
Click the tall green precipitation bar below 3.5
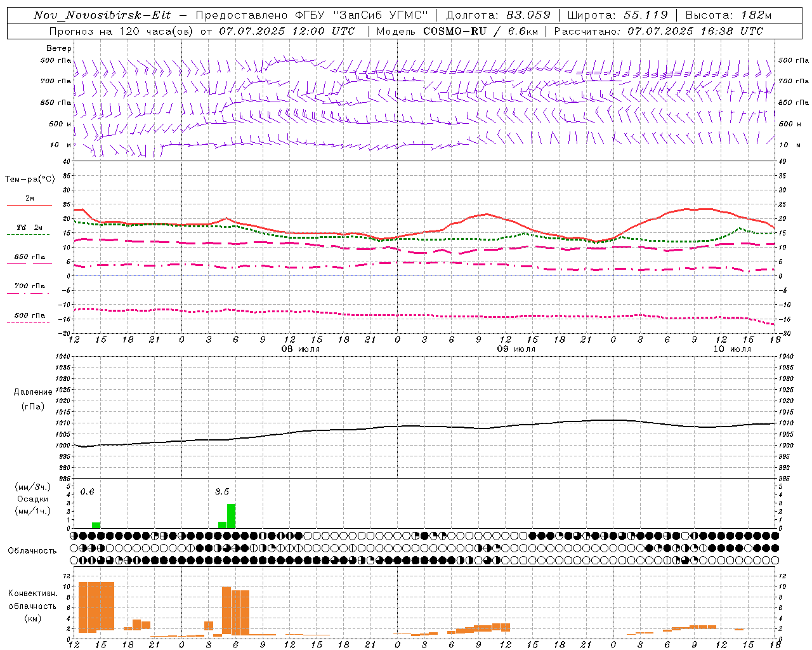click(x=232, y=516)
